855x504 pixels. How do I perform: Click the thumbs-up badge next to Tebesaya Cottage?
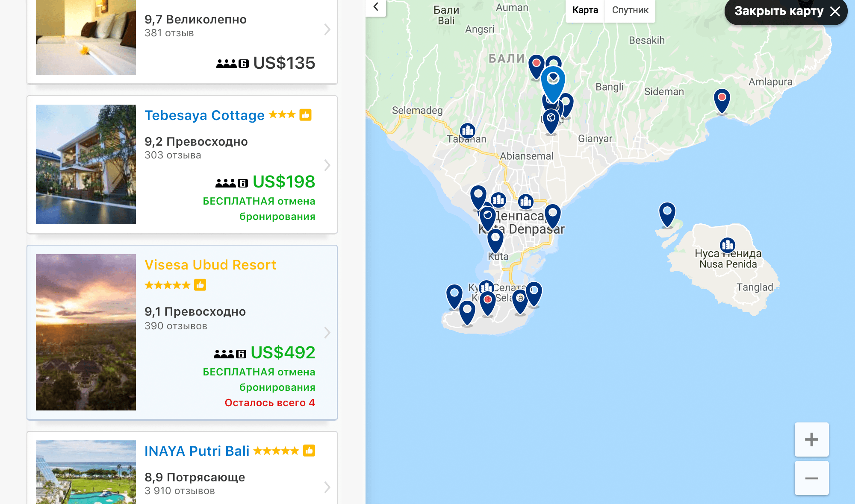(305, 115)
